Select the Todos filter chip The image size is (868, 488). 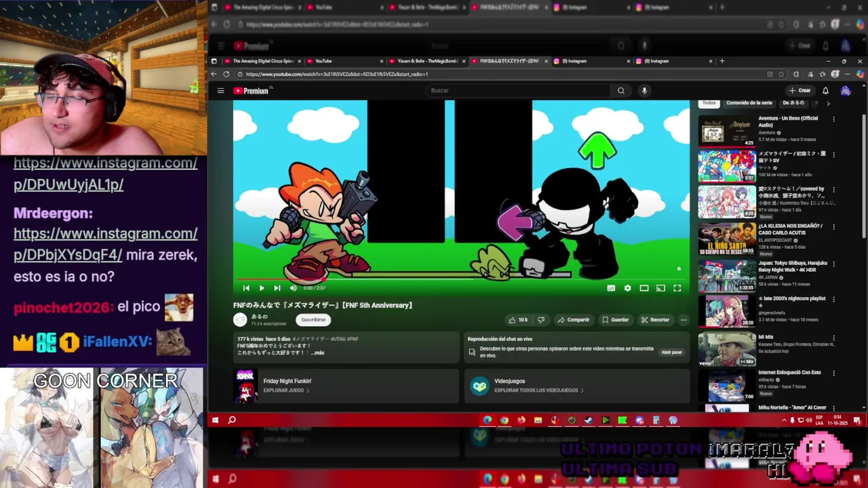(709, 103)
